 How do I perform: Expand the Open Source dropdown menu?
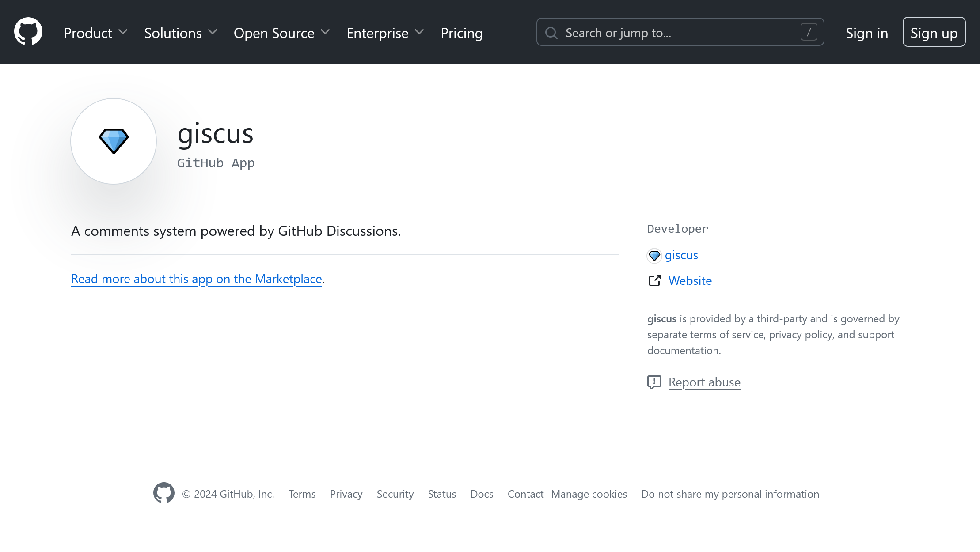pyautogui.click(x=282, y=32)
